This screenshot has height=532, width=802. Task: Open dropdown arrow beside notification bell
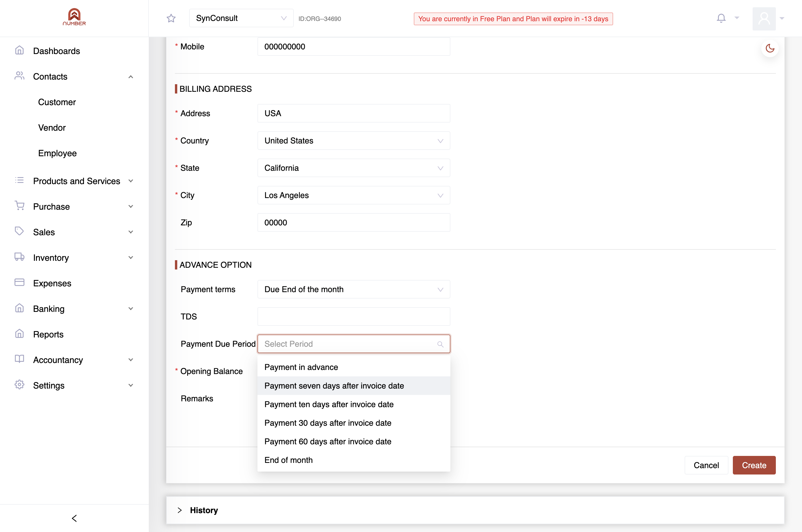pos(737,18)
